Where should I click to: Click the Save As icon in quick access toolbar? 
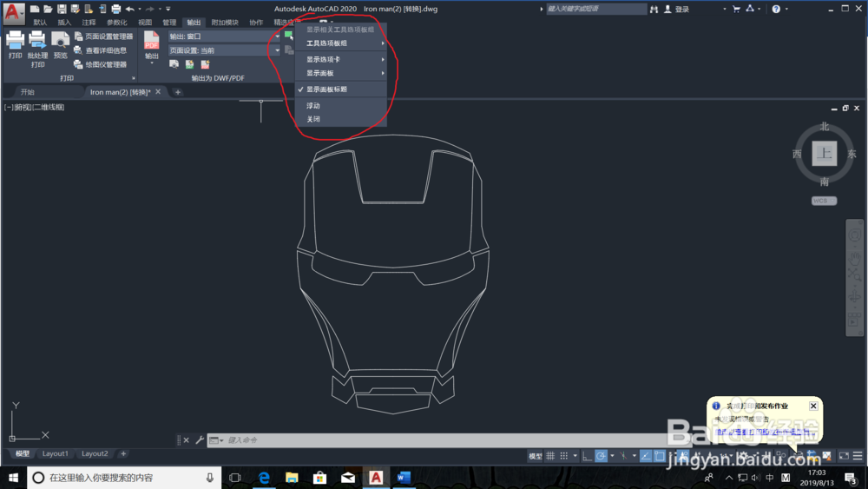[x=75, y=9]
